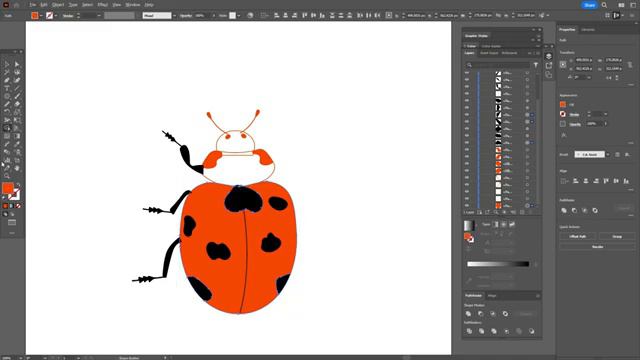
Task: Toggle constrain width and height proportions link
Action: [630, 64]
